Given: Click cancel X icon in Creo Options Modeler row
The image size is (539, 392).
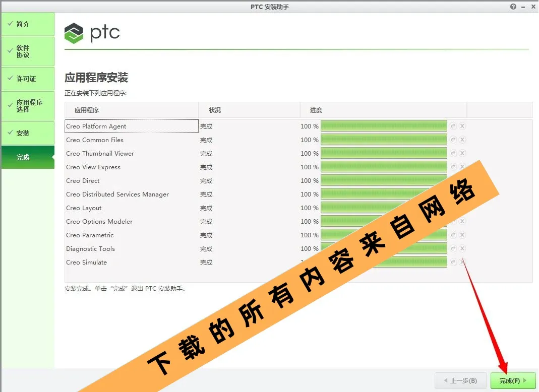Looking at the screenshot, I should [x=462, y=221].
